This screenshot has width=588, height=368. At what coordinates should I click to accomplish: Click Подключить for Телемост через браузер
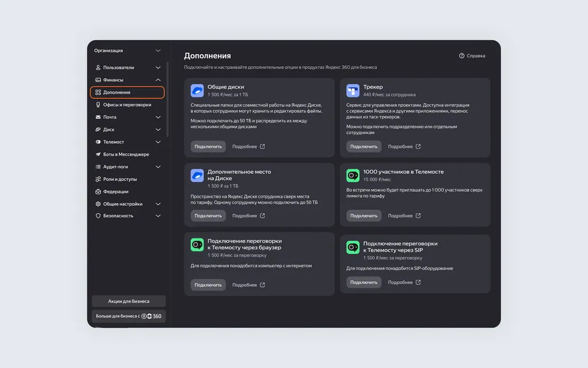pyautogui.click(x=208, y=285)
